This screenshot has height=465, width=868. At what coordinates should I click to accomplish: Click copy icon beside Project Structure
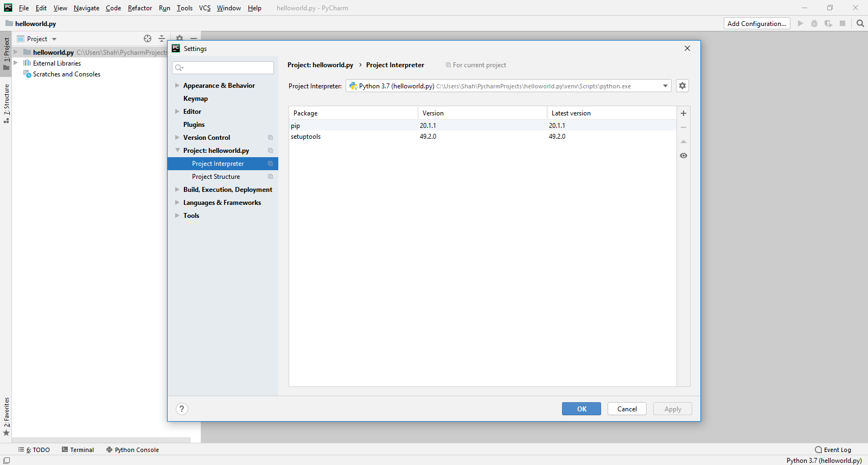[x=270, y=177]
